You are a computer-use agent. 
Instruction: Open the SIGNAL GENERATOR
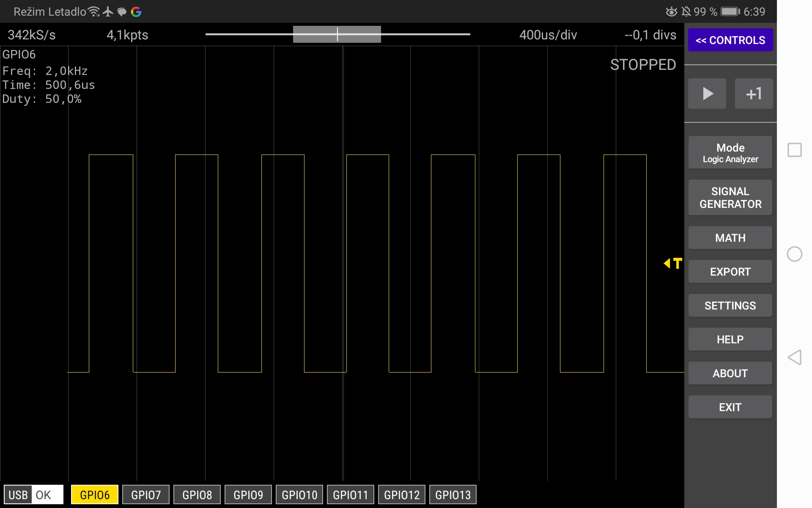click(x=730, y=197)
